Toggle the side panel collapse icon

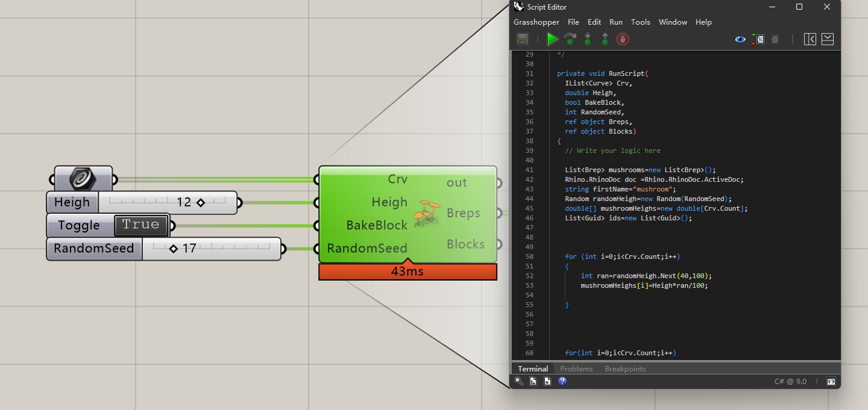click(810, 39)
